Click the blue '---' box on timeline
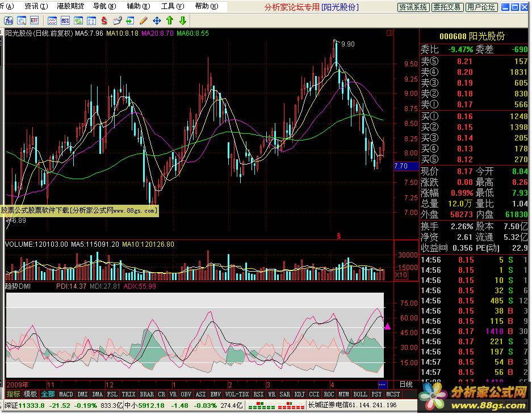Image resolution: width=532 pixels, height=414 pixels. [382, 385]
